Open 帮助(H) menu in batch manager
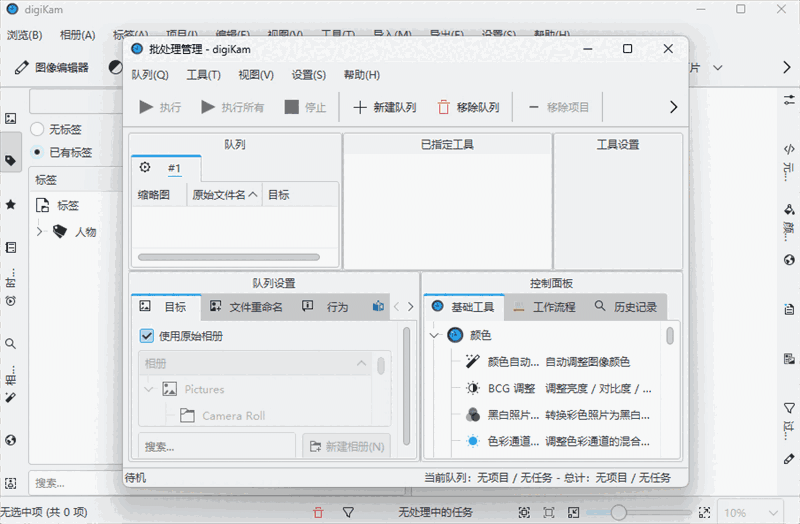Screen dimensions: 800x524 coord(362,75)
